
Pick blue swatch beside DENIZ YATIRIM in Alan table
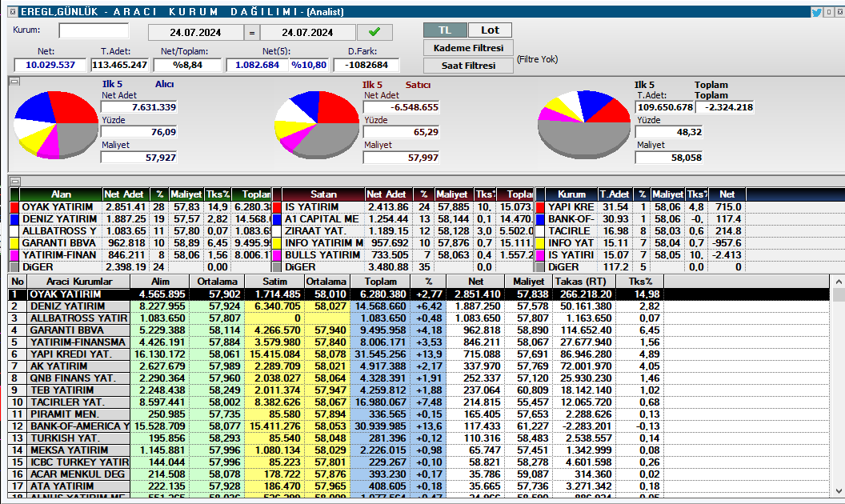14,219
